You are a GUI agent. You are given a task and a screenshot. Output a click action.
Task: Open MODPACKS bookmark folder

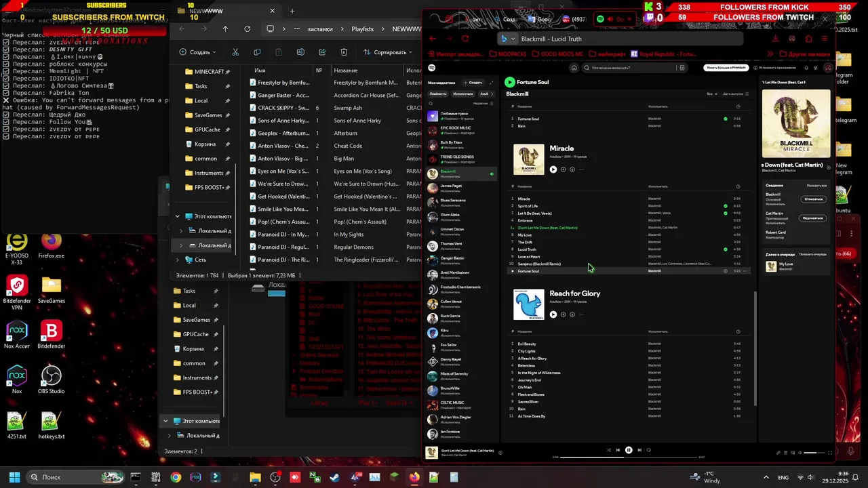[508, 54]
